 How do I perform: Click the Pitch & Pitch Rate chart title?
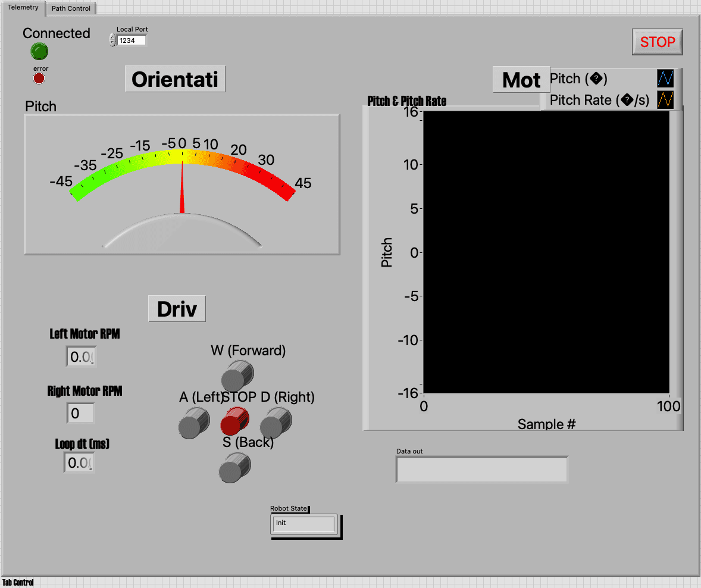pyautogui.click(x=407, y=101)
